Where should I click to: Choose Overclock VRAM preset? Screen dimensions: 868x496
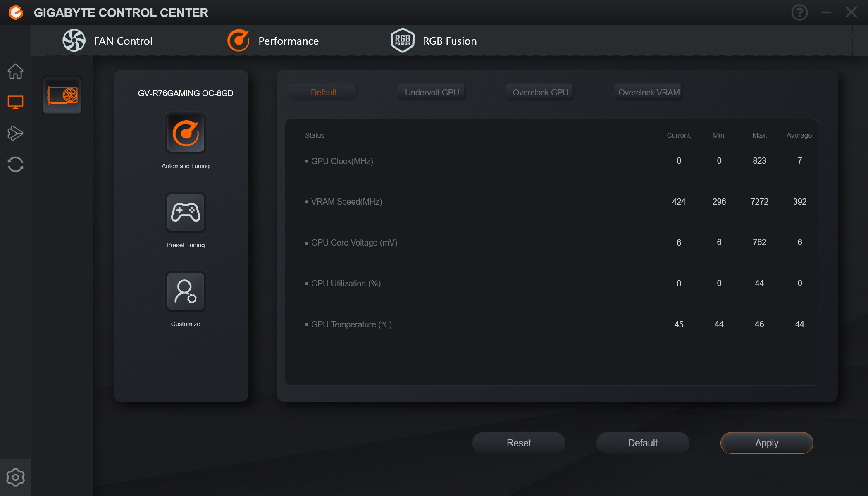[x=649, y=92]
